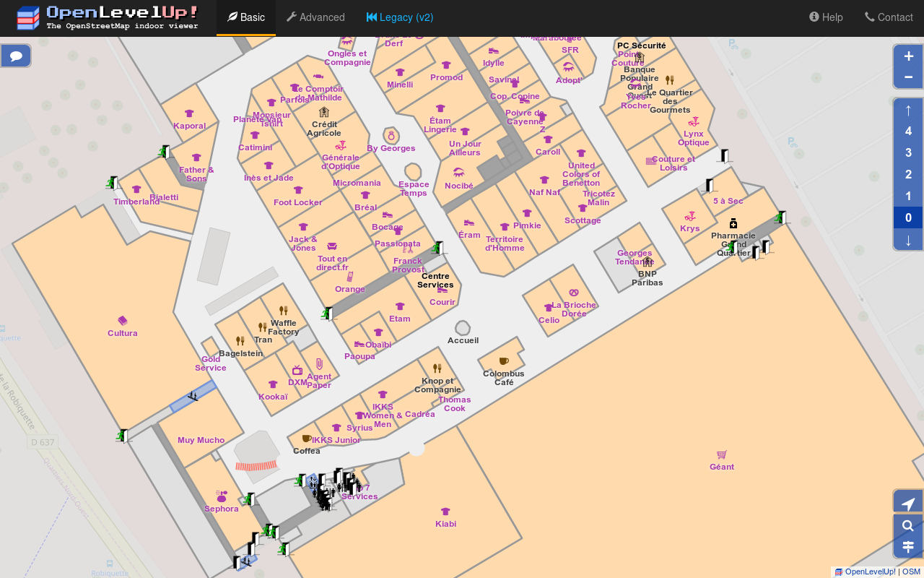924x578 pixels.
Task: Open the Legacy (v2) tab
Action: [x=400, y=17]
